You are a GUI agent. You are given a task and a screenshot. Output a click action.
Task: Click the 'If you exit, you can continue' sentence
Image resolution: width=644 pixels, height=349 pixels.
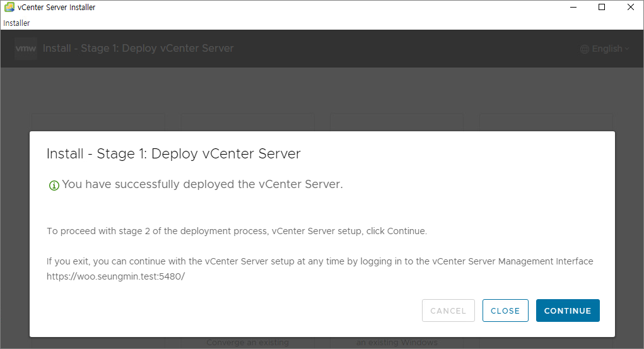click(x=320, y=261)
